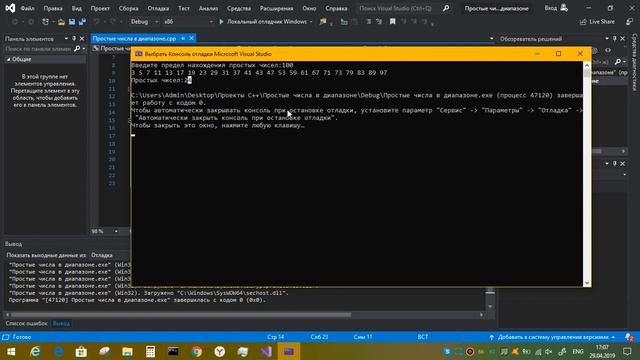
Task: Click the volume icon in system tray
Action: pos(549,351)
